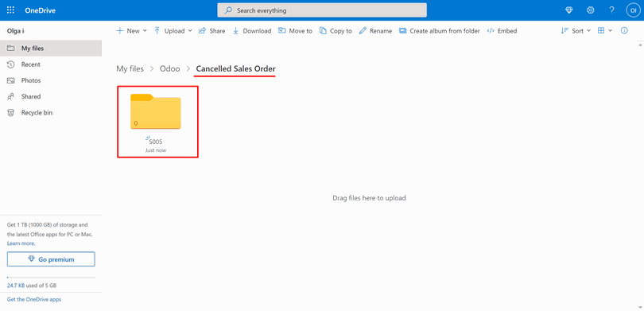Screen dimensions: 644x311
Task: Click the Rename toolbar button
Action: 375,31
